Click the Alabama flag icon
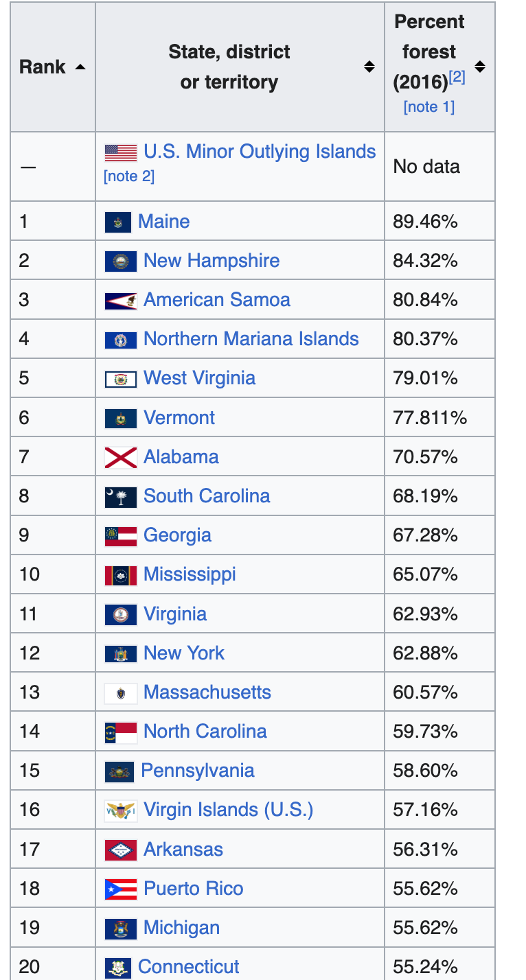 coord(120,457)
